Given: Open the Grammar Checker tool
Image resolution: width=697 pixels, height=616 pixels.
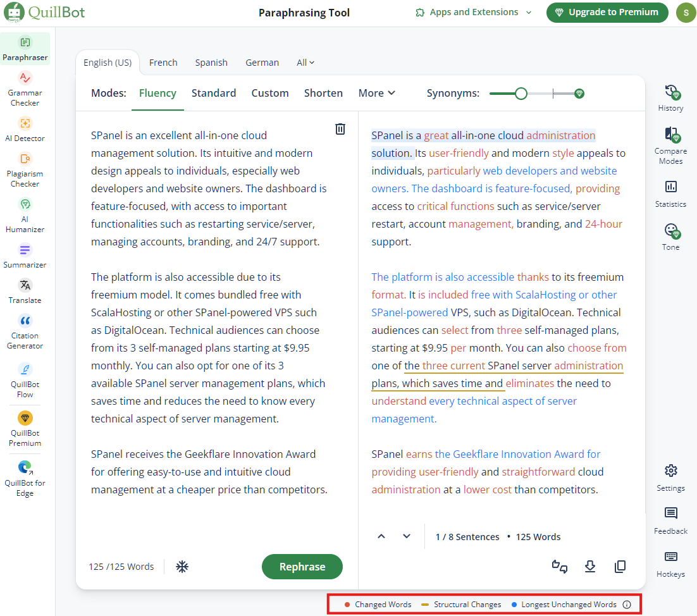Looking at the screenshot, I should 25,89.
